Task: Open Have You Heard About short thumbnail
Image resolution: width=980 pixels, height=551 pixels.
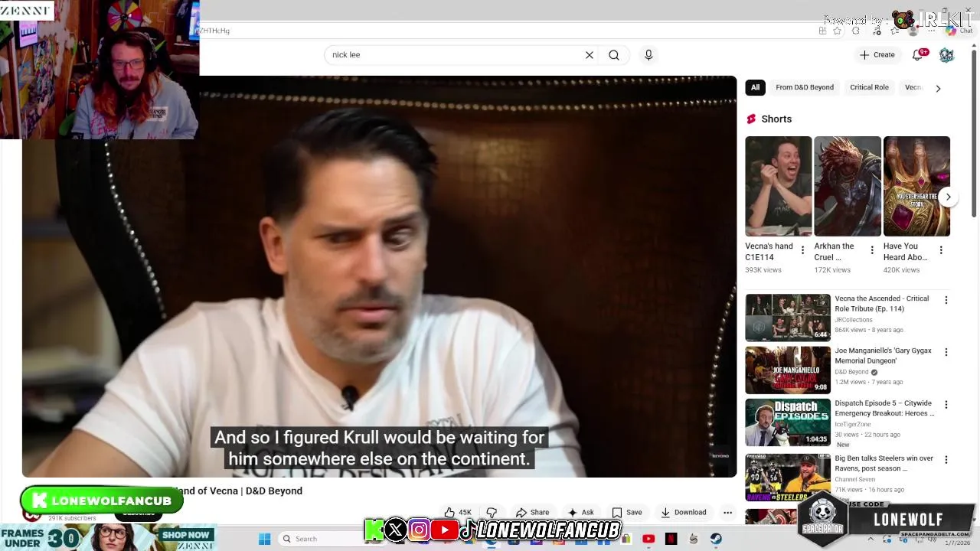Action: [916, 186]
